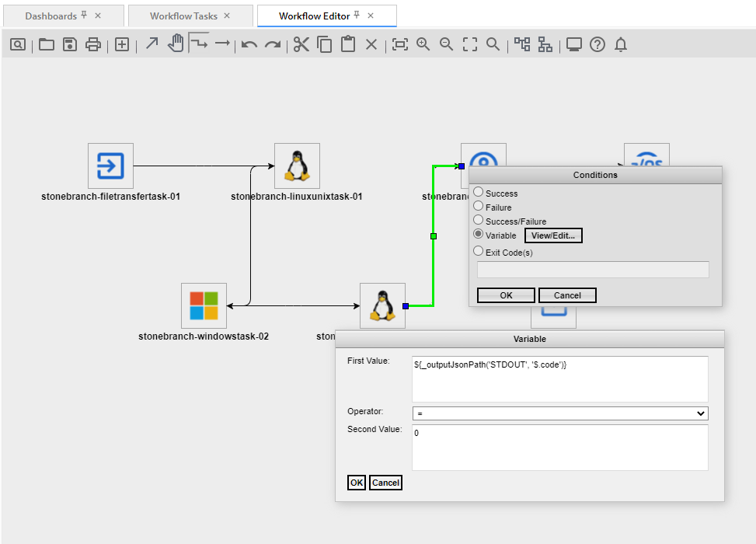756x544 pixels.
Task: Click the Second Value text field
Action: 559,448
